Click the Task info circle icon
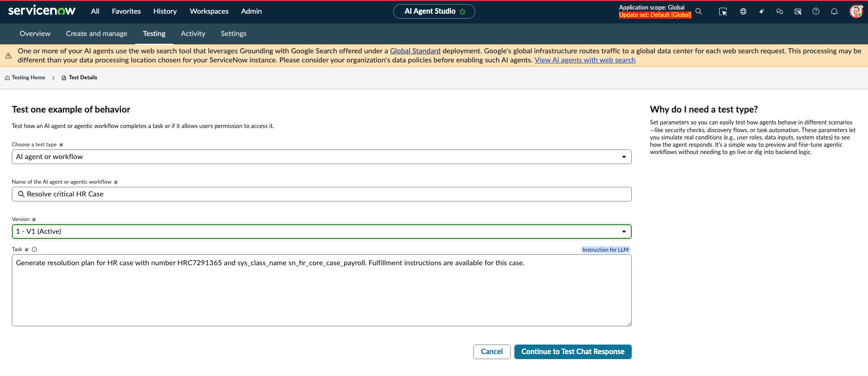Screen dimensions: 868x376 pyautogui.click(x=35, y=250)
